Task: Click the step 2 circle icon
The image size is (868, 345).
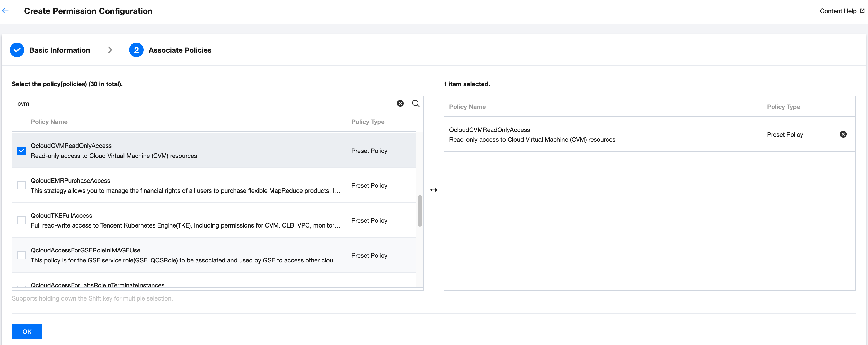Action: 136,50
